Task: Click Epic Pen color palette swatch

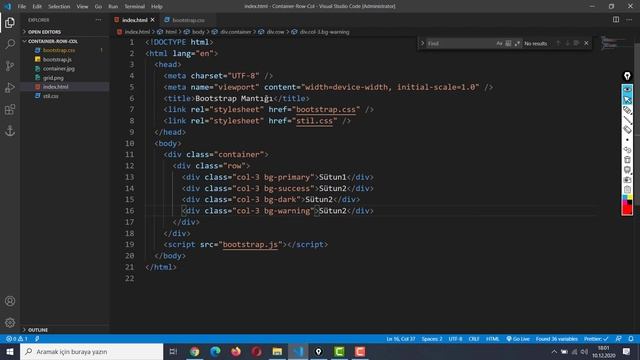Action: point(627,199)
